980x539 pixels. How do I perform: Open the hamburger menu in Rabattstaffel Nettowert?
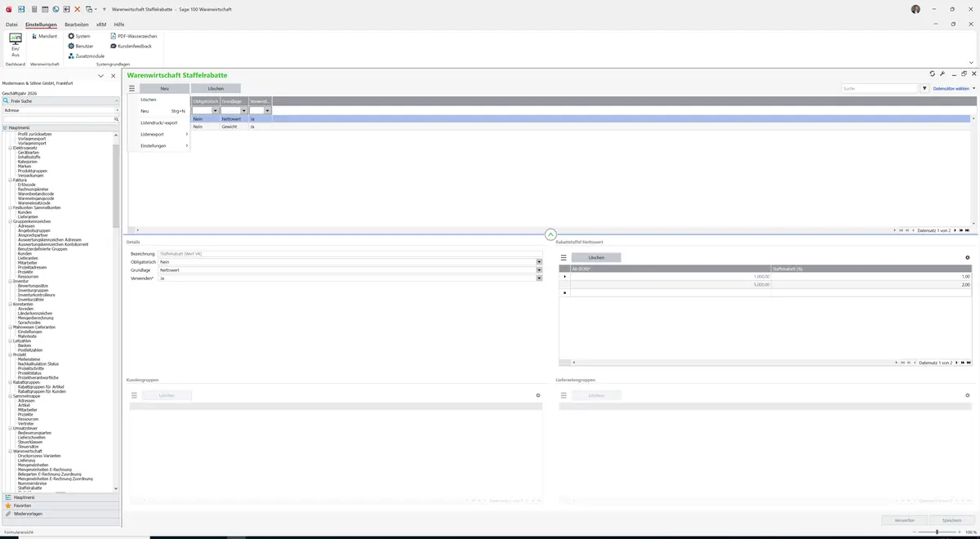[563, 257]
